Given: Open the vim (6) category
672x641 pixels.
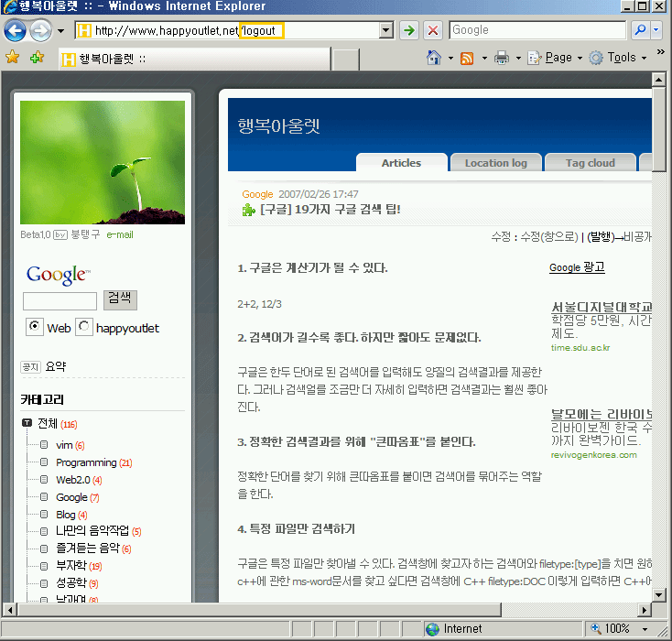Looking at the screenshot, I should (x=70, y=445).
